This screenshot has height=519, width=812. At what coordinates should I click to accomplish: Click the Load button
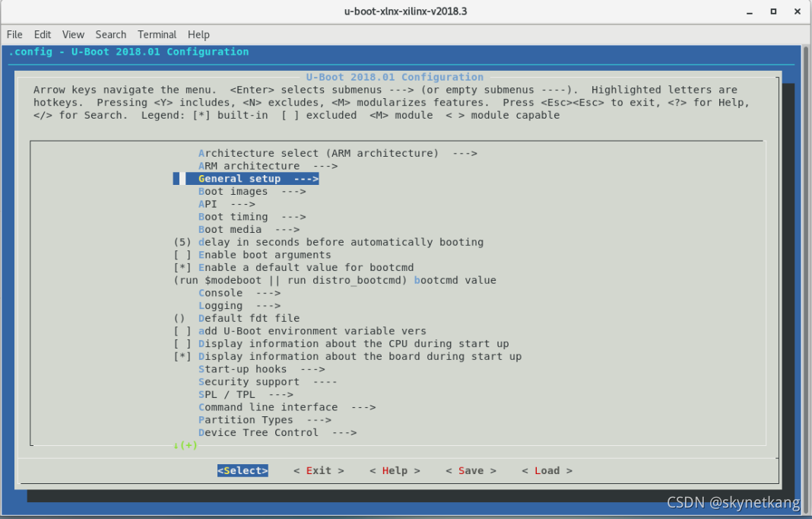547,471
